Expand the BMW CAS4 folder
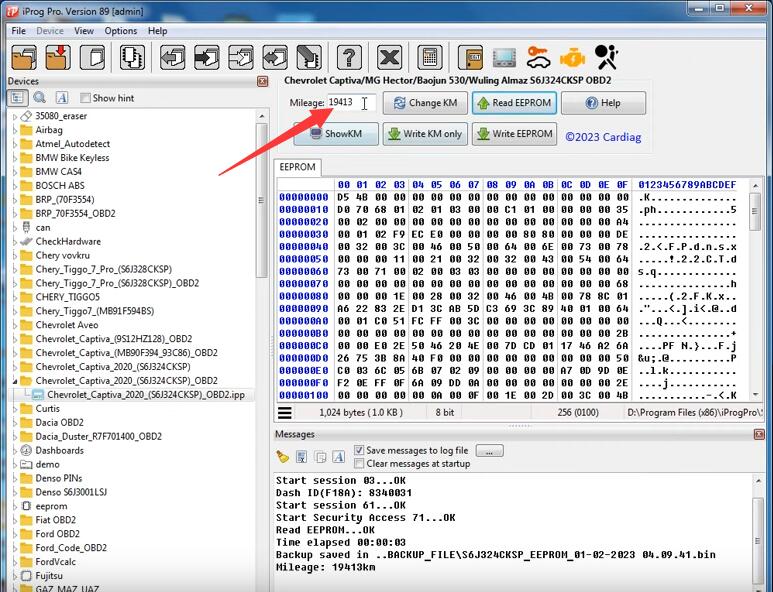Image resolution: width=773 pixels, height=592 pixels. pyautogui.click(x=15, y=172)
